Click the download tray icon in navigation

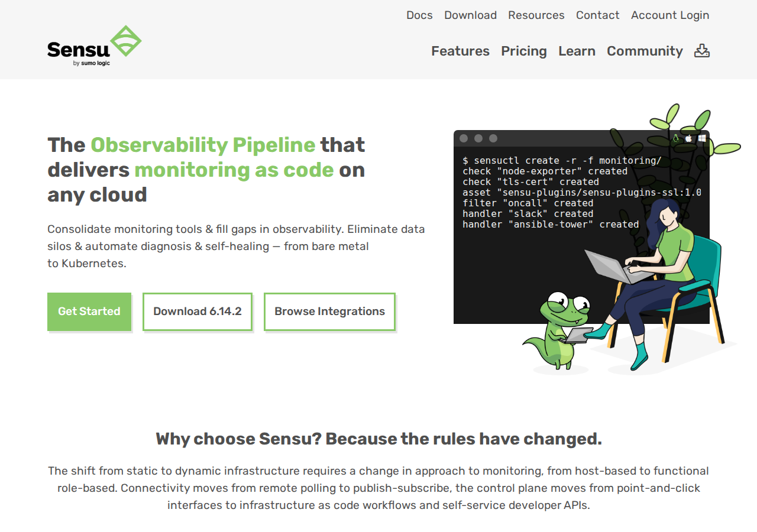pyautogui.click(x=702, y=51)
